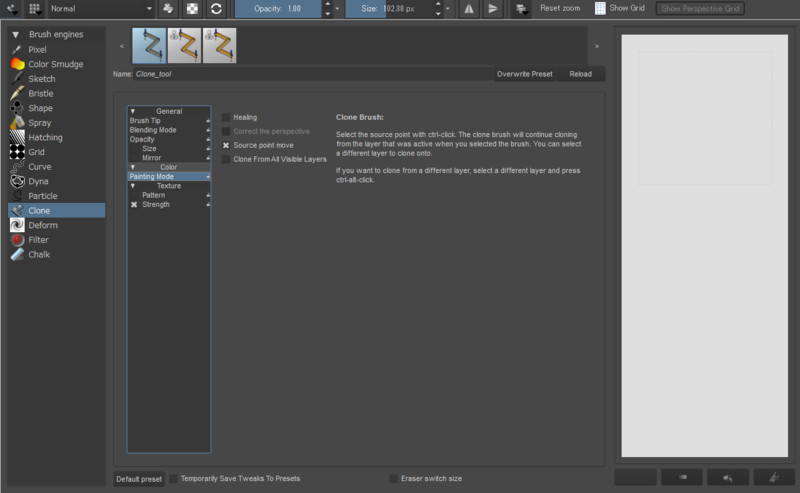Viewport: 800px width, 493px height.
Task: Select the Dyna brush engine
Action: point(56,181)
